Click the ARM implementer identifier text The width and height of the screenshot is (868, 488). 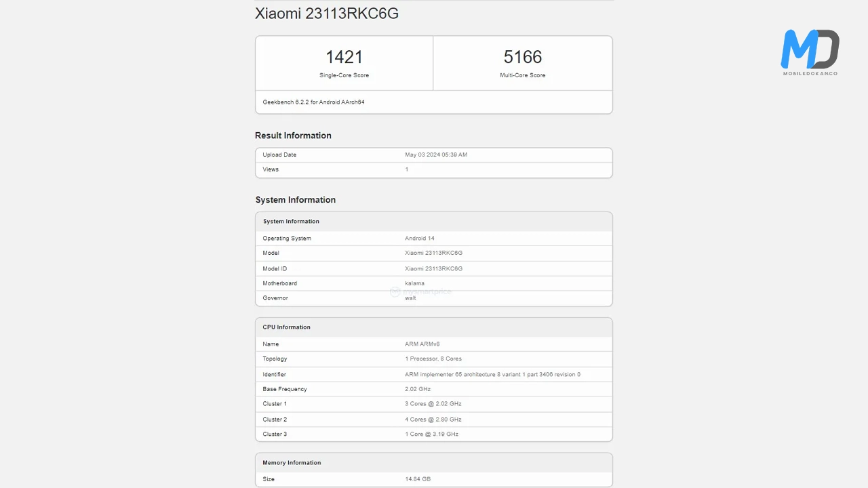coord(492,375)
